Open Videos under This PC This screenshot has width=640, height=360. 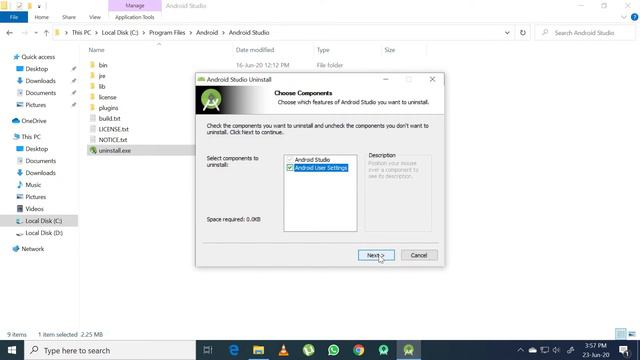[34, 209]
